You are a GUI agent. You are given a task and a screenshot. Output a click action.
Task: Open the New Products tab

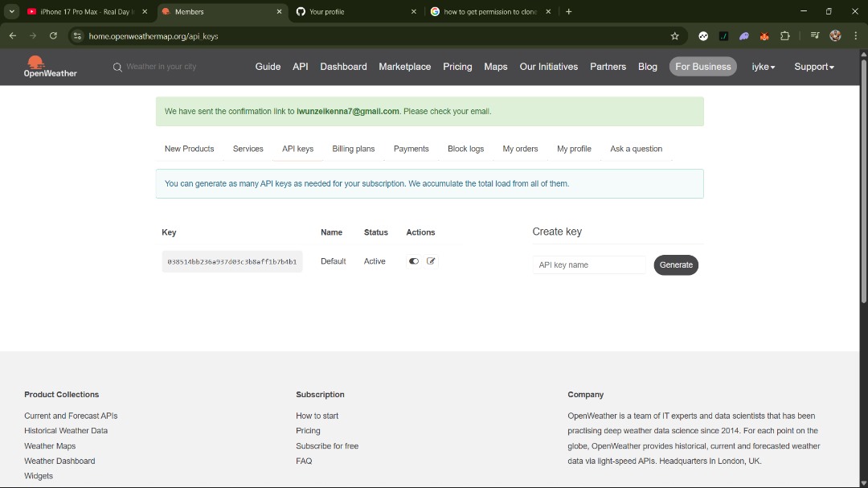190,149
